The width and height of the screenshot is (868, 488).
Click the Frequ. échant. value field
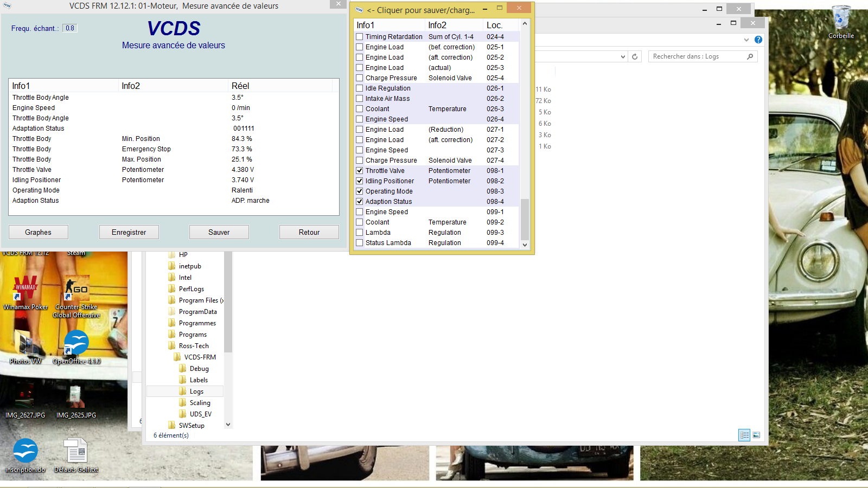tap(70, 28)
